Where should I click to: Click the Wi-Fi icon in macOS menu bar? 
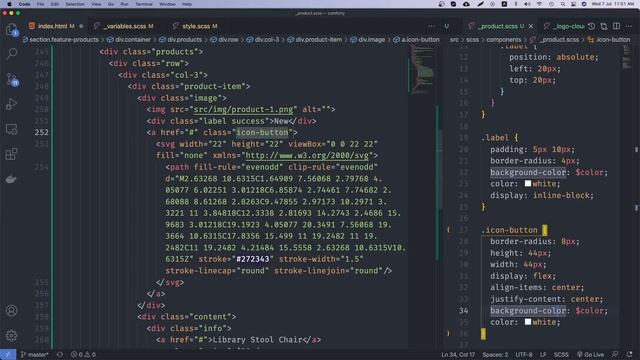pos(540,4)
